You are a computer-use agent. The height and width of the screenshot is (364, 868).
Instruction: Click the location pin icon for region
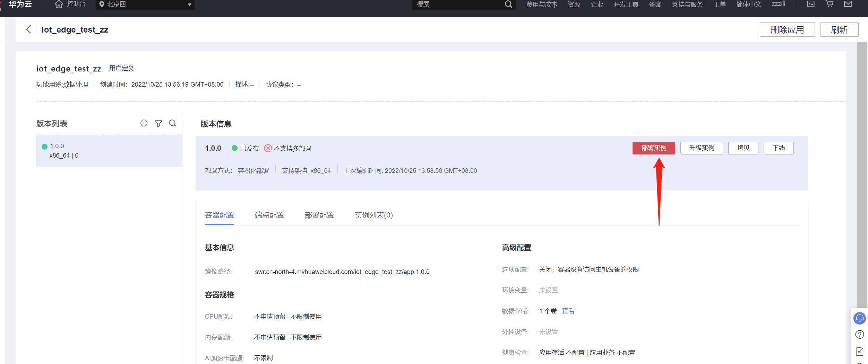102,4
